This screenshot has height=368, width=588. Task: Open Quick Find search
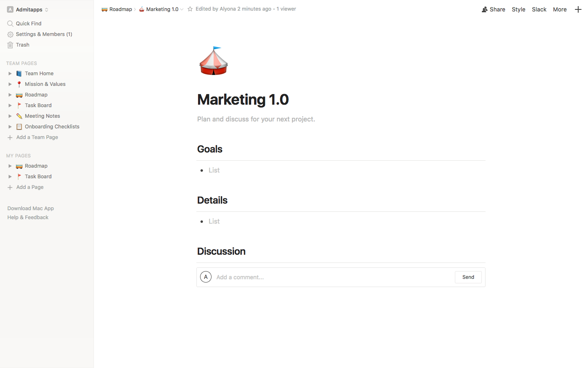(x=29, y=24)
